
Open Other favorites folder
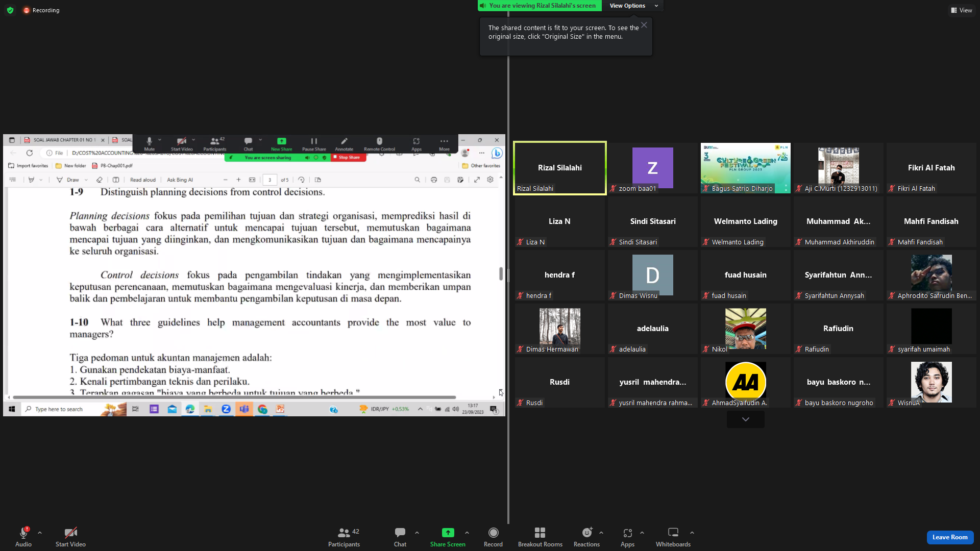(x=481, y=166)
